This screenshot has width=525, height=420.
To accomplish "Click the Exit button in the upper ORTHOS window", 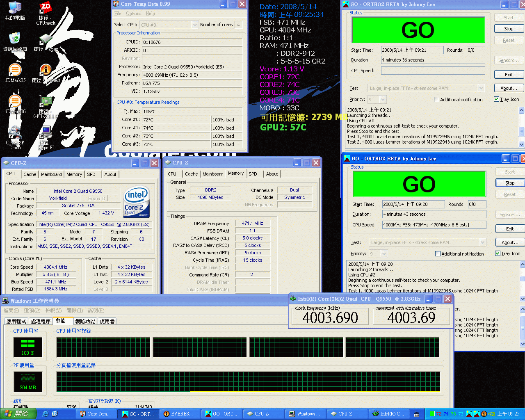I will click(509, 75).
